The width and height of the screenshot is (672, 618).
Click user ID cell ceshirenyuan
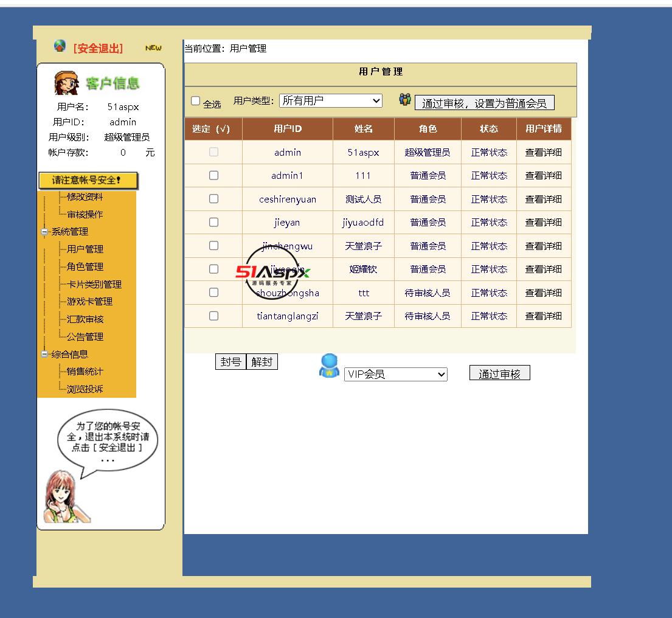(288, 200)
